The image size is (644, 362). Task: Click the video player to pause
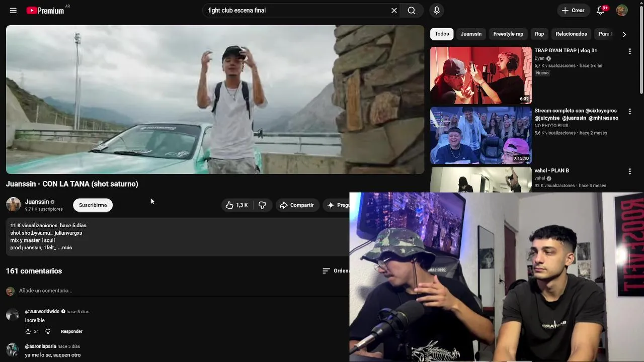coord(215,100)
